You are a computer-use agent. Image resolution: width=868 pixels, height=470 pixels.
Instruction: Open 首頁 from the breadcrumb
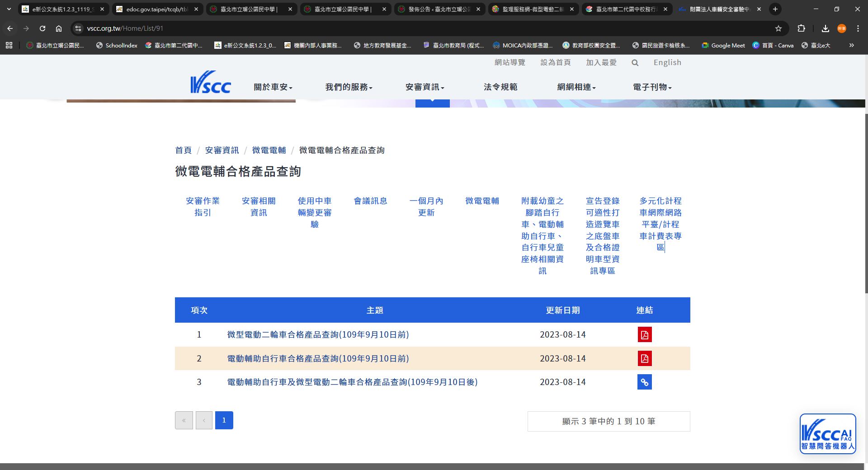[x=183, y=150]
